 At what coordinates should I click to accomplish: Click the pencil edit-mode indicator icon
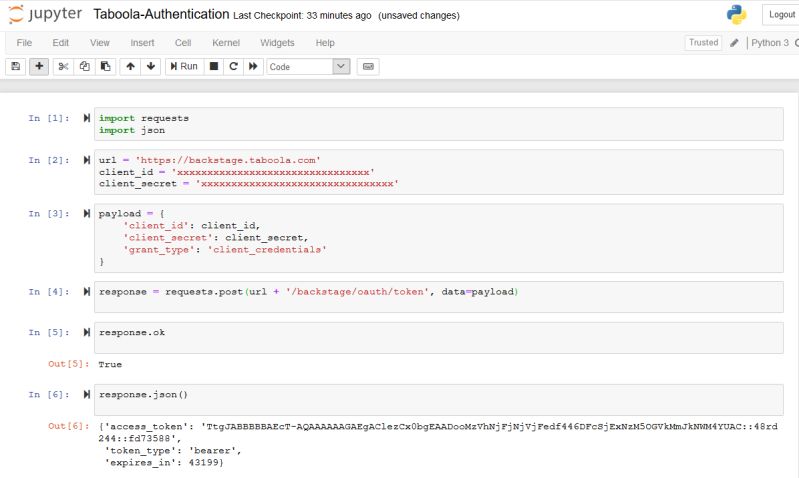pyautogui.click(x=734, y=43)
